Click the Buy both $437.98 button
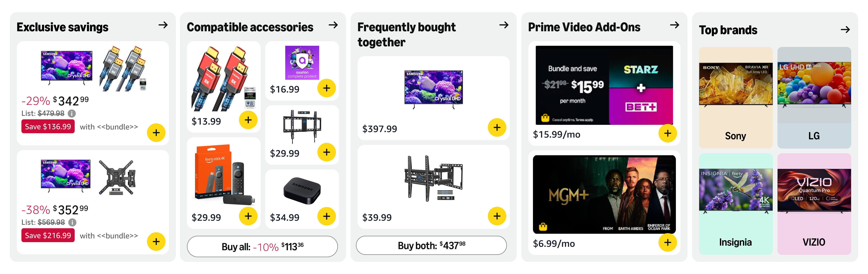This screenshot has height=274, width=868. [x=431, y=246]
